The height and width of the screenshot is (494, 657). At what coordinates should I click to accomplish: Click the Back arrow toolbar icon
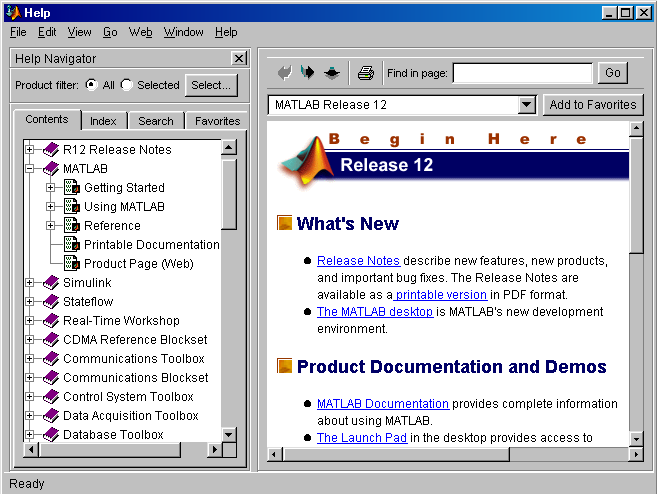285,73
